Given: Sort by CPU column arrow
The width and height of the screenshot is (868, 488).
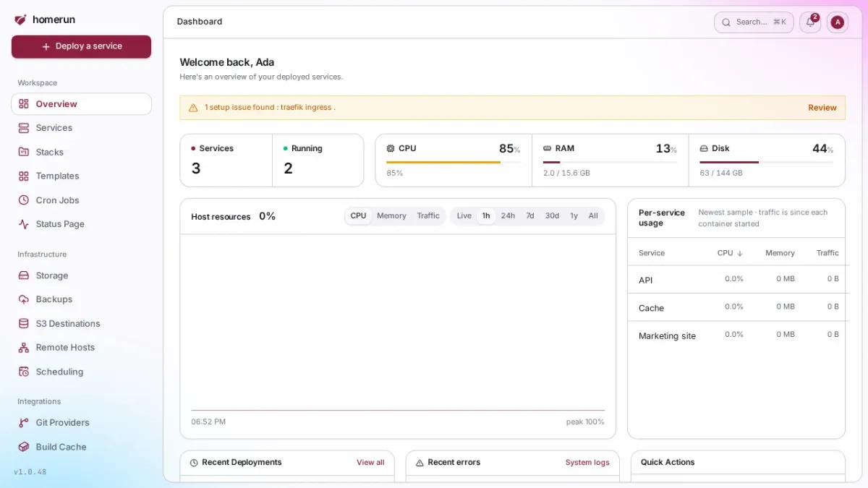Looking at the screenshot, I should (740, 253).
